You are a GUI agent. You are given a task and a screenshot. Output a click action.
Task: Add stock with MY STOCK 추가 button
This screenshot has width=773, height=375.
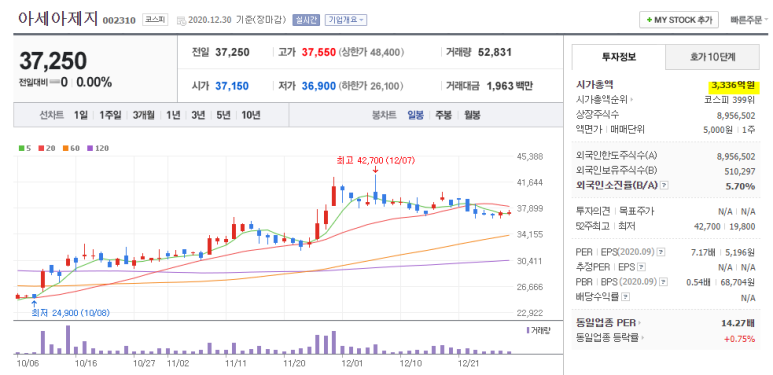pyautogui.click(x=679, y=20)
